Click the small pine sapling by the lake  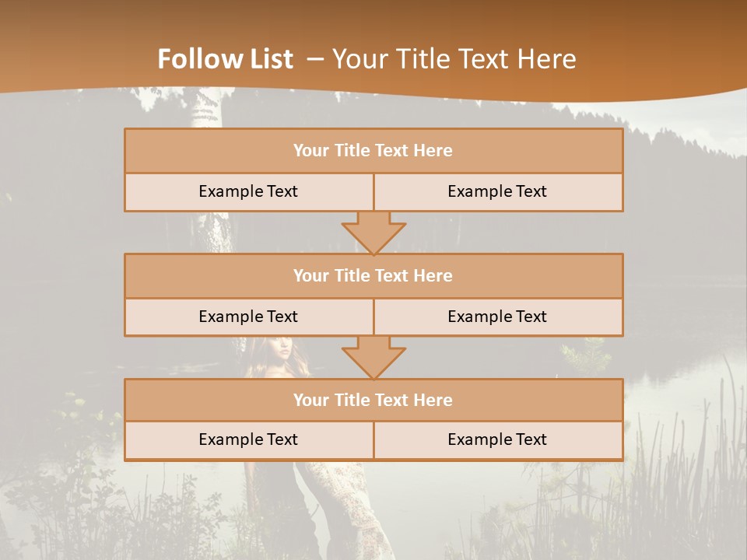[585, 355]
